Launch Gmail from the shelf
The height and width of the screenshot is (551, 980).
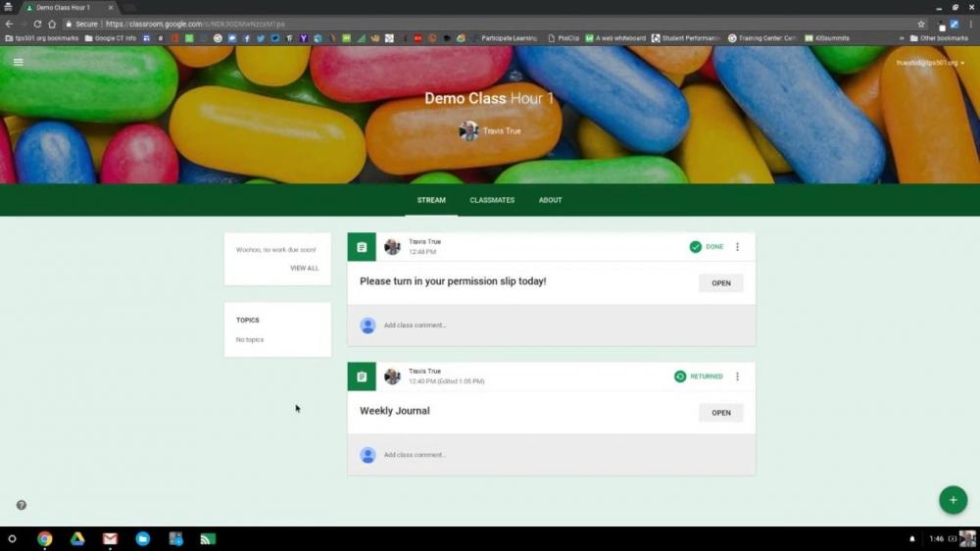pyautogui.click(x=110, y=538)
